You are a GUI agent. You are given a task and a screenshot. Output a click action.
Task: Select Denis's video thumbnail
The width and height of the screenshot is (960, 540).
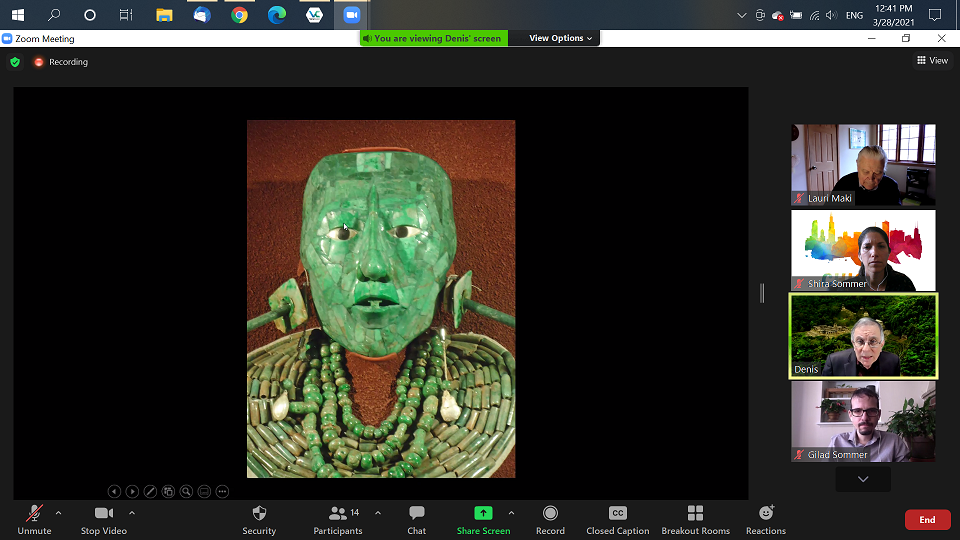pyautogui.click(x=863, y=336)
